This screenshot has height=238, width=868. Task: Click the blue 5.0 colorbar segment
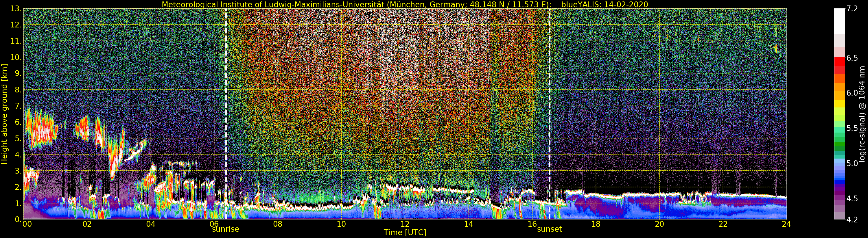point(839,163)
